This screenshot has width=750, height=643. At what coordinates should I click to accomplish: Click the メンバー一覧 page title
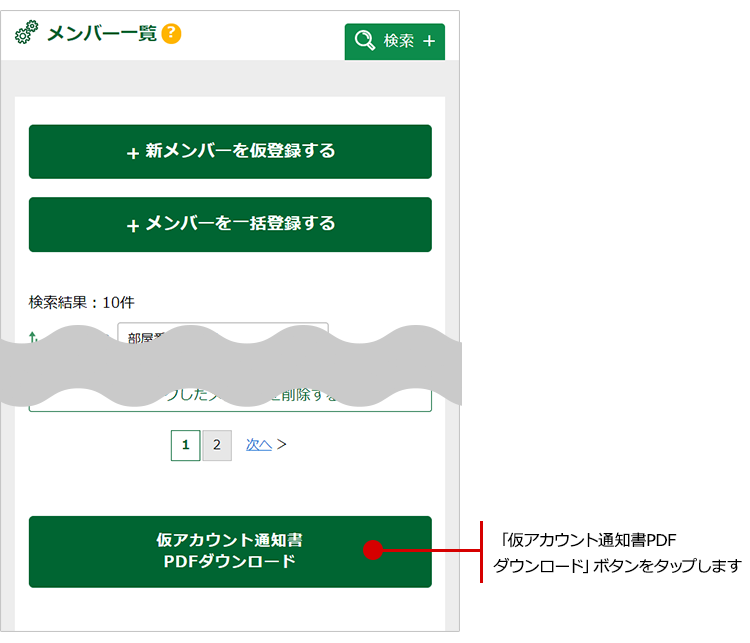pos(102,34)
